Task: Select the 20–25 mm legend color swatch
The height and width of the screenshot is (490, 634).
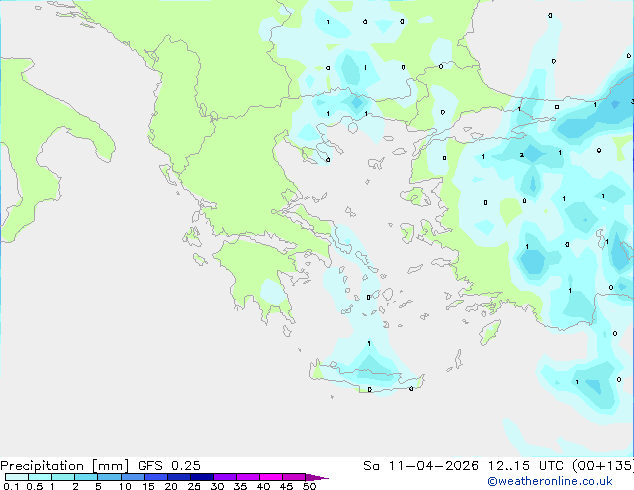Action: (179, 477)
